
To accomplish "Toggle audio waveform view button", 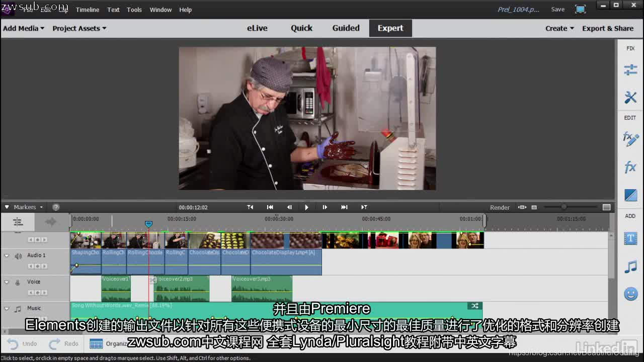I will pos(51,222).
